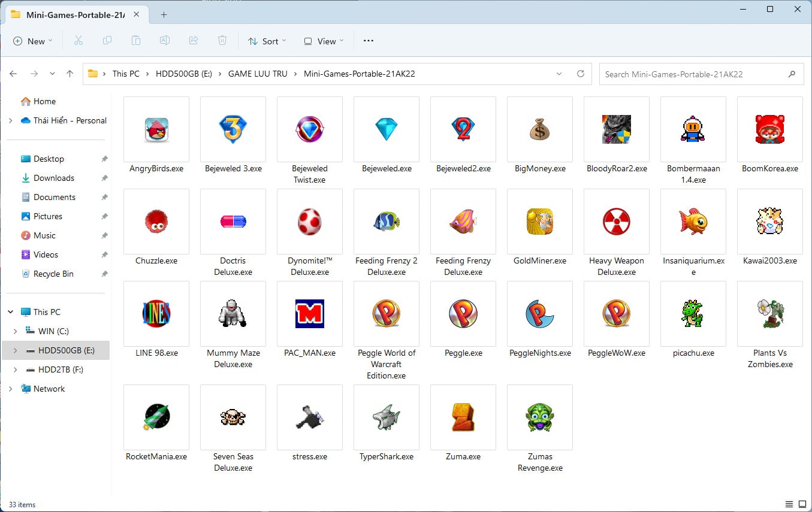
Task: Expand Thái Hiển - Personal tree node
Action: [x=10, y=120]
